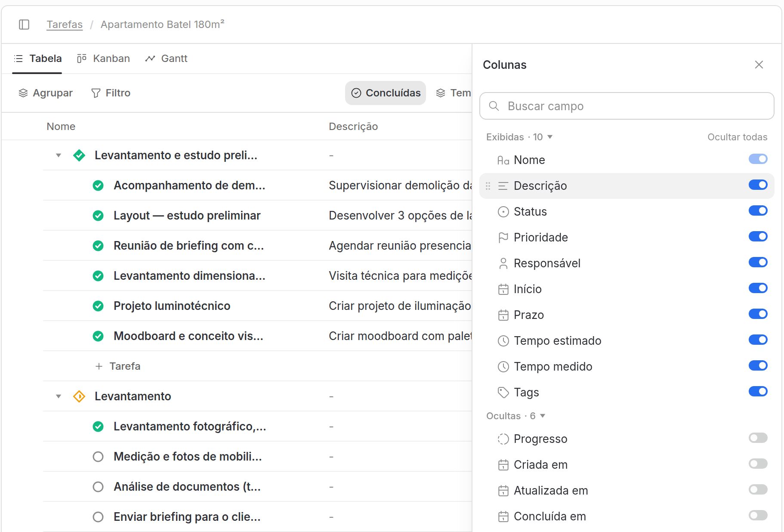Click status check of Reunião de briefing

(98, 246)
